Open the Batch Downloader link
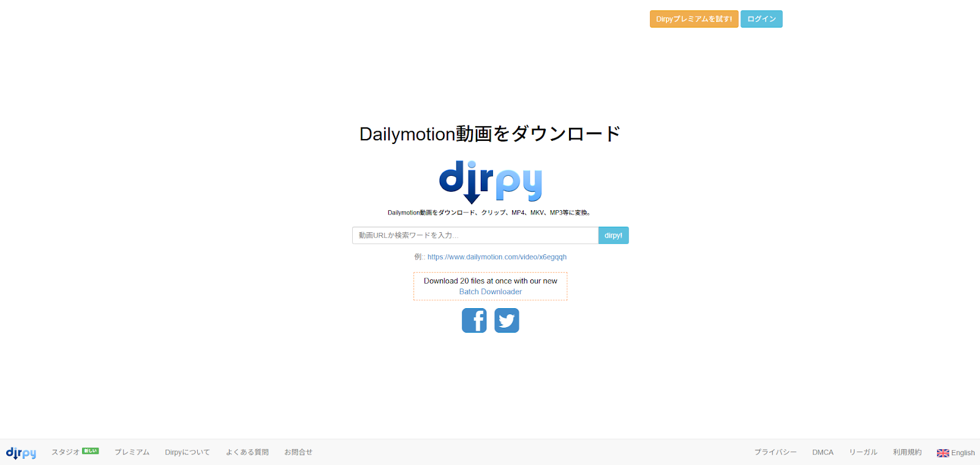 [491, 292]
